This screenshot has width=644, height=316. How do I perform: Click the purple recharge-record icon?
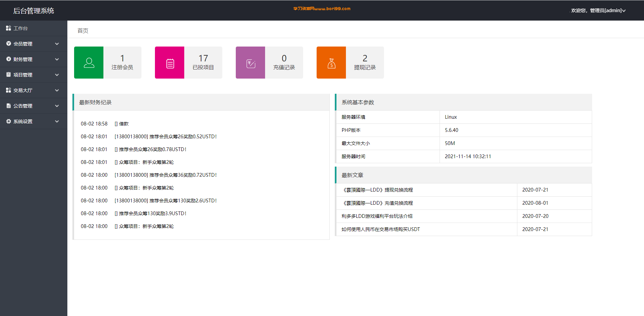[251, 63]
